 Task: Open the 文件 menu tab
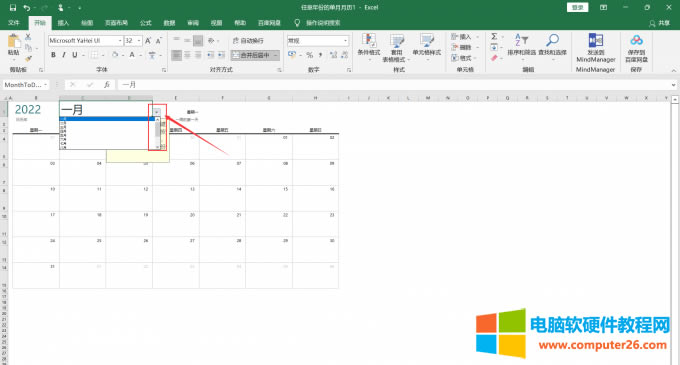pos(14,23)
